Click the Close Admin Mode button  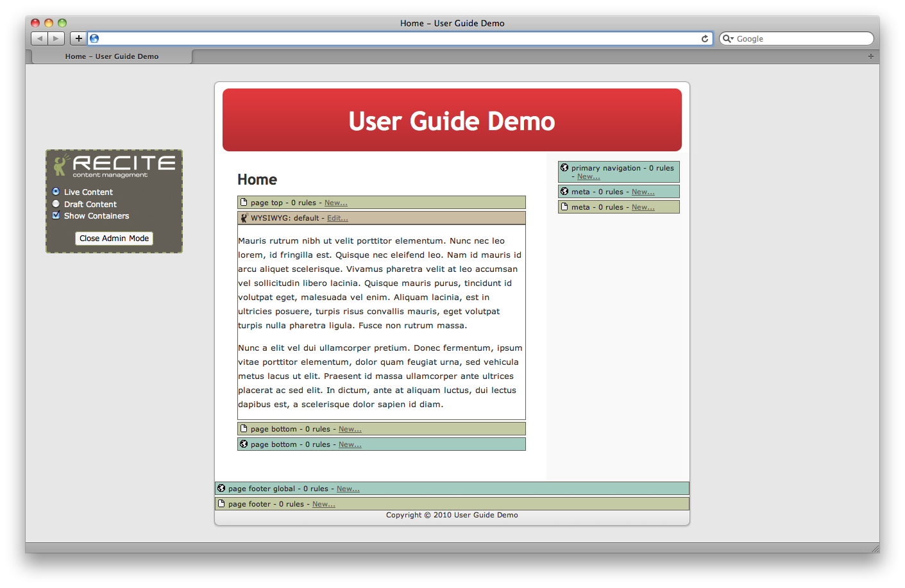(x=114, y=239)
